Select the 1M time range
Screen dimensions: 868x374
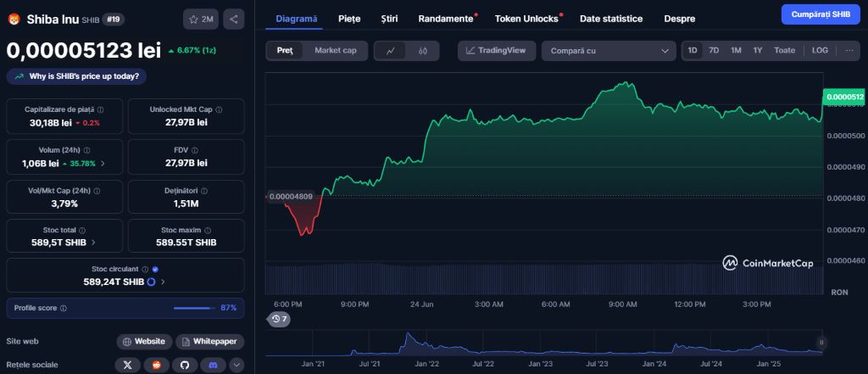(x=736, y=50)
